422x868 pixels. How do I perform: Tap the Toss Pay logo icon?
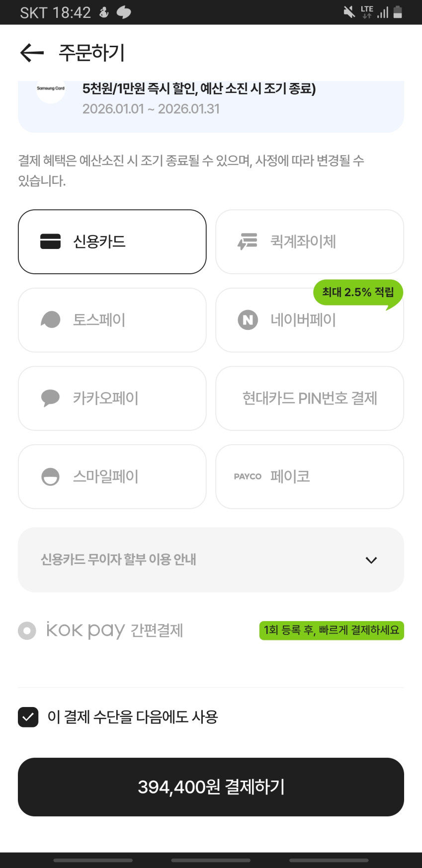50,320
